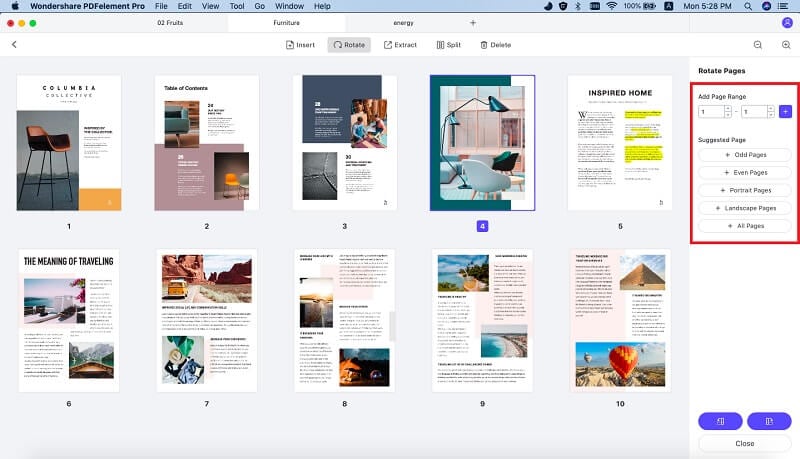Click the keyboard icon in menu bar

594,6
